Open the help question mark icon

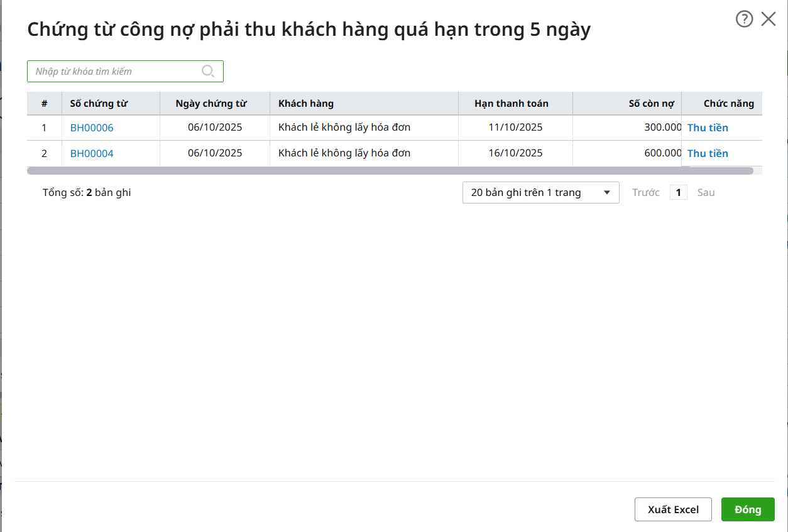[744, 19]
